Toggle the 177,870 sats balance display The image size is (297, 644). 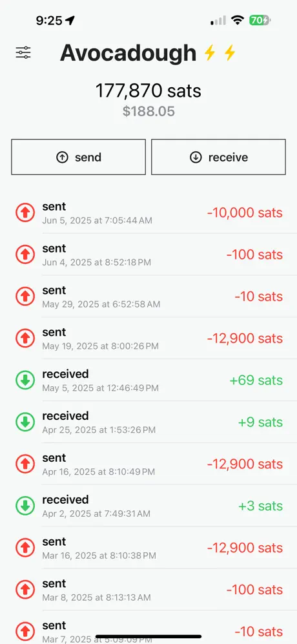point(148,90)
